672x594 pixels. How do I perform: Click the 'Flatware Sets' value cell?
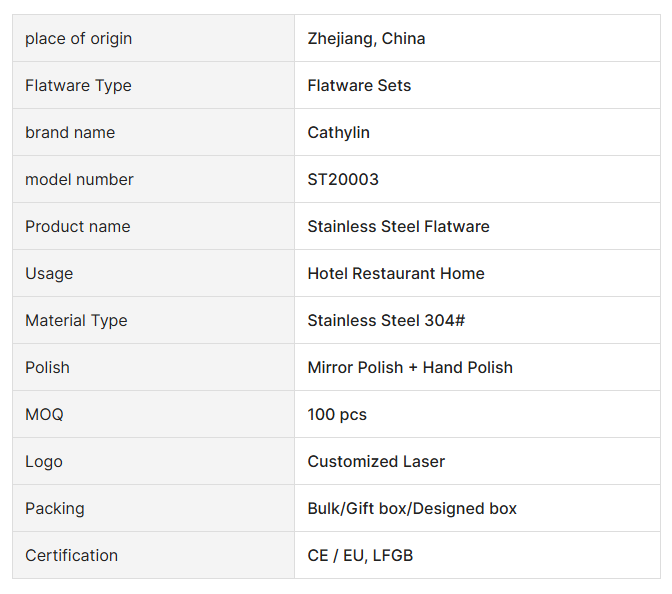coord(359,86)
